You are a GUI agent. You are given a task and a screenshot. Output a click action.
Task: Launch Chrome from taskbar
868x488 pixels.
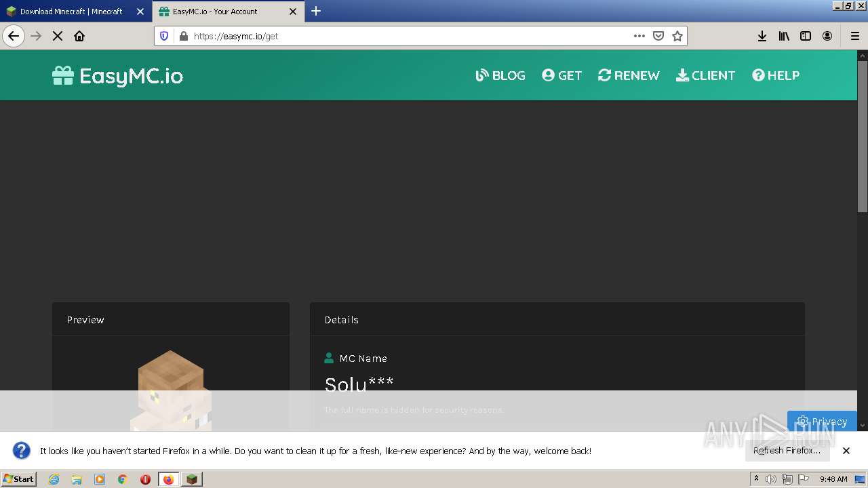coord(123,479)
